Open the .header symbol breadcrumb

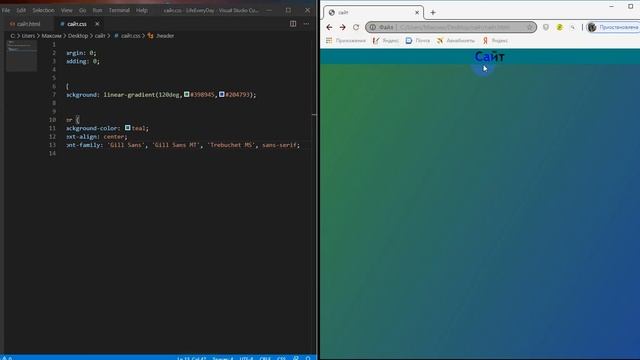coord(161,36)
